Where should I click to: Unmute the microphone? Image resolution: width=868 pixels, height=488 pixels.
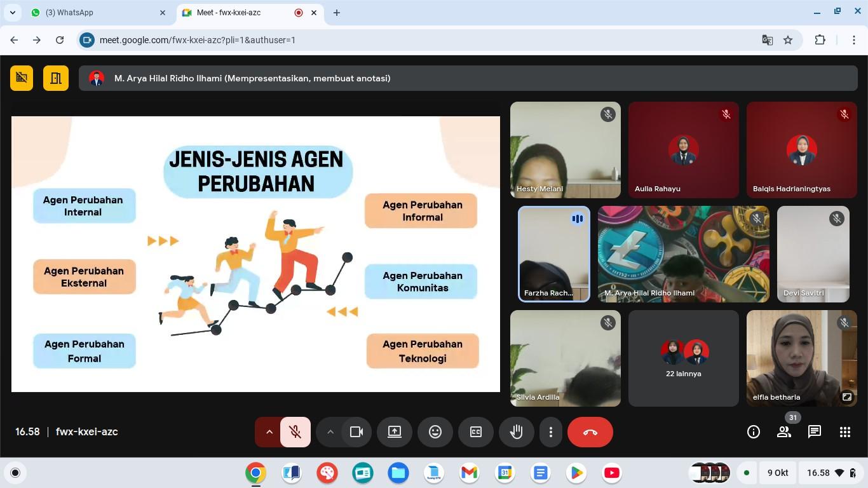click(295, 432)
